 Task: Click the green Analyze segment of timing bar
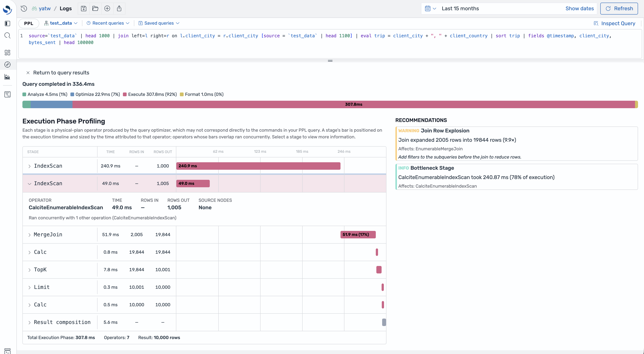coord(27,104)
